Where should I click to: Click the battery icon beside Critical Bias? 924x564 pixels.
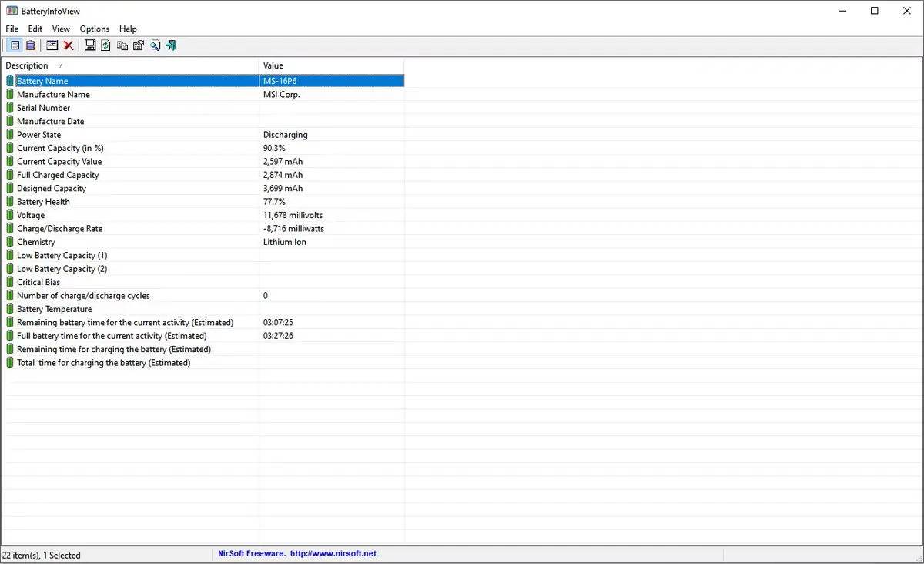pos(10,282)
